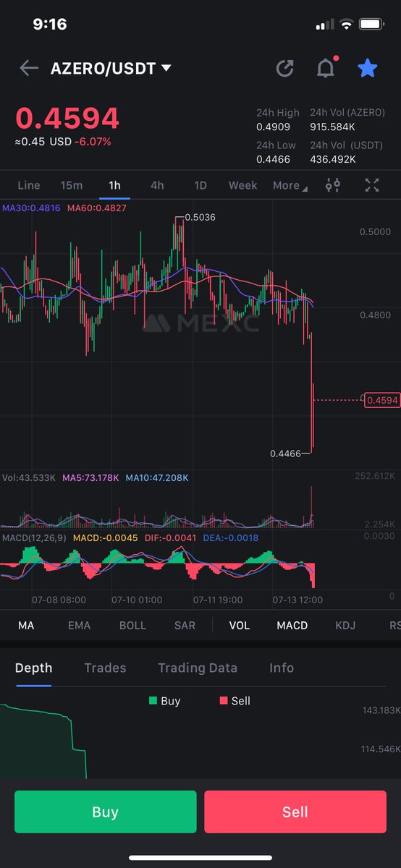401x868 pixels.
Task: Toggle the MA indicator
Action: 26,625
